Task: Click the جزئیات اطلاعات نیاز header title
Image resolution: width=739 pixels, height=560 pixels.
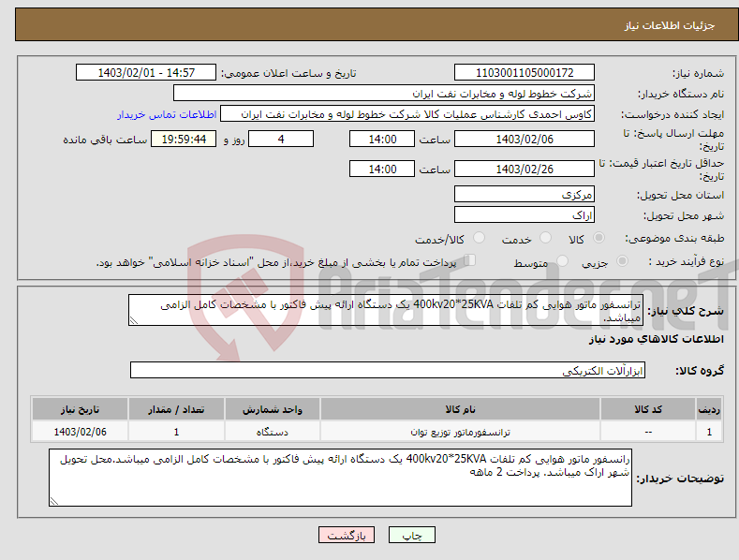Action: pos(670,25)
